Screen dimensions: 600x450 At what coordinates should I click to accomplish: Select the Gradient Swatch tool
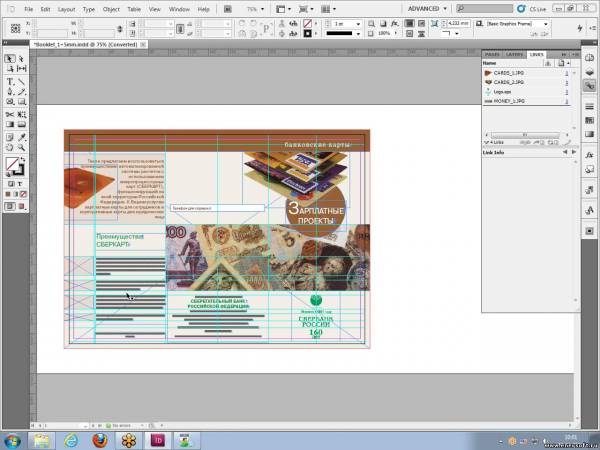click(10, 124)
